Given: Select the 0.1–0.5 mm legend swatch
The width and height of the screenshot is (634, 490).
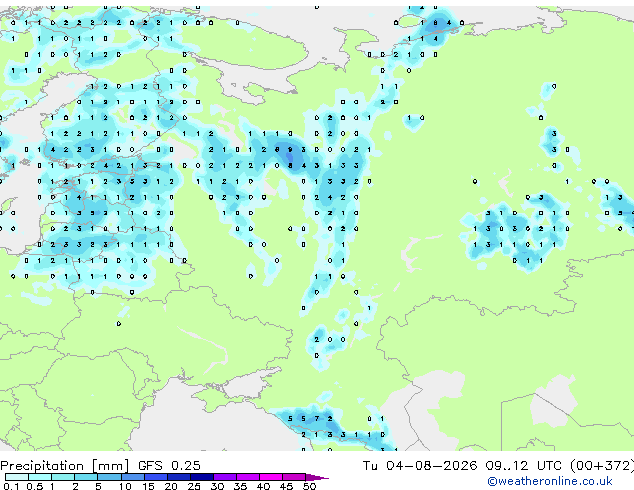Looking at the screenshot, I should 17,477.
